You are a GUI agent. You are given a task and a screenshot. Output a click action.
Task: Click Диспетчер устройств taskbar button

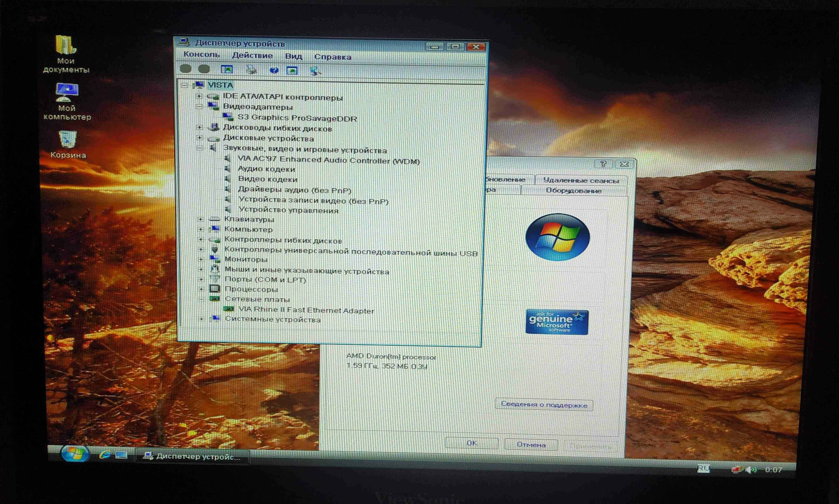[x=193, y=456]
